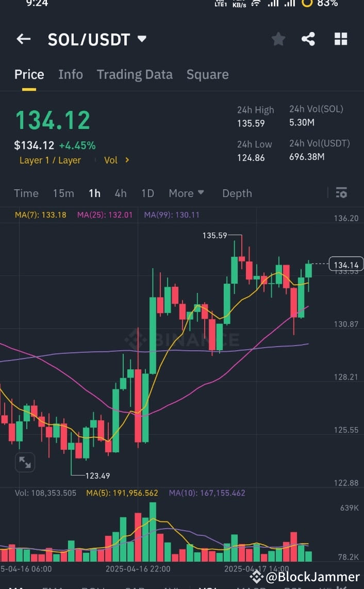Tap the back arrow to exit the chart
Screen dimensions: 364x589
tap(23, 39)
